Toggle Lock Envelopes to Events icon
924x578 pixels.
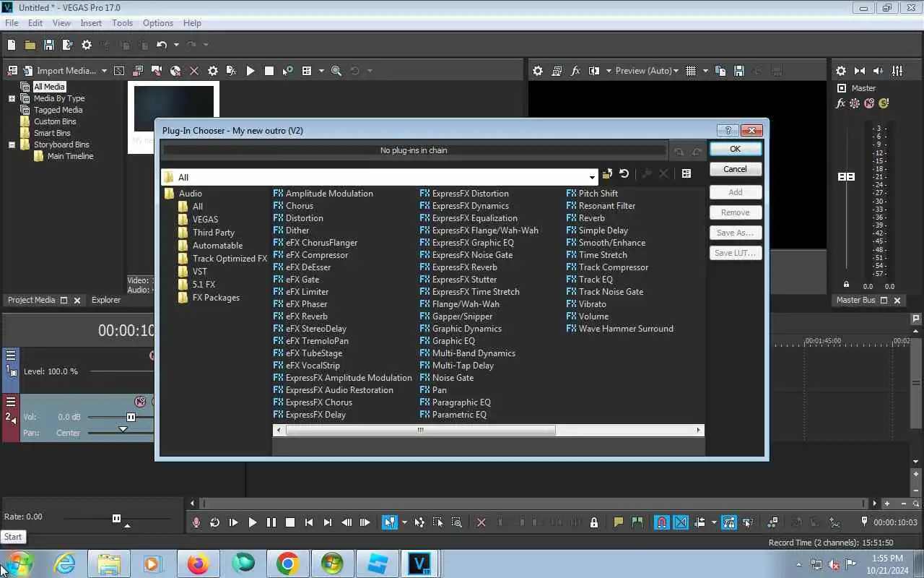[729, 522]
